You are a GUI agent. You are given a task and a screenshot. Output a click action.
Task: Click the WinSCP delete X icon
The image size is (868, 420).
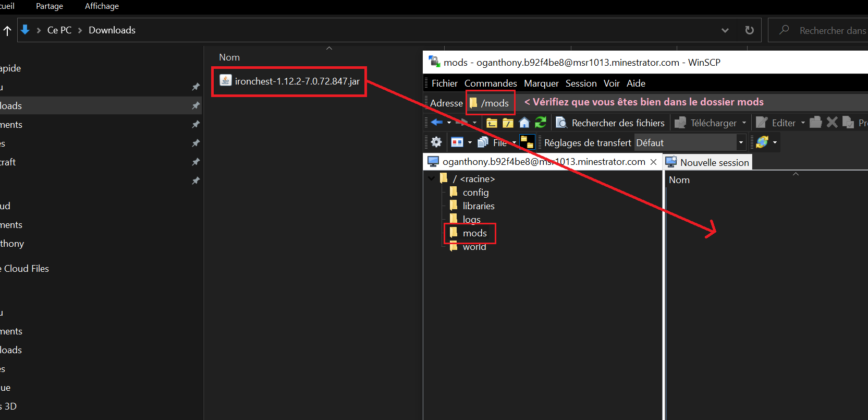point(832,122)
